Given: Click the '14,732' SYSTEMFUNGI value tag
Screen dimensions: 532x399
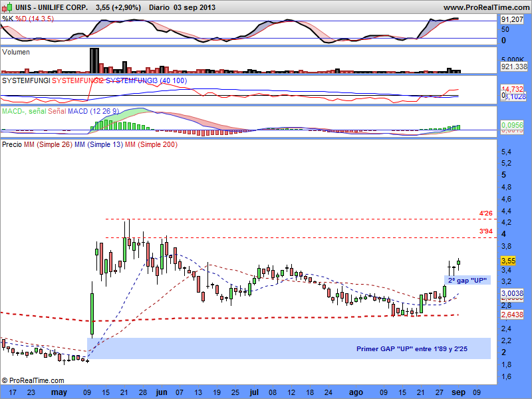Looking at the screenshot, I should (x=512, y=89).
